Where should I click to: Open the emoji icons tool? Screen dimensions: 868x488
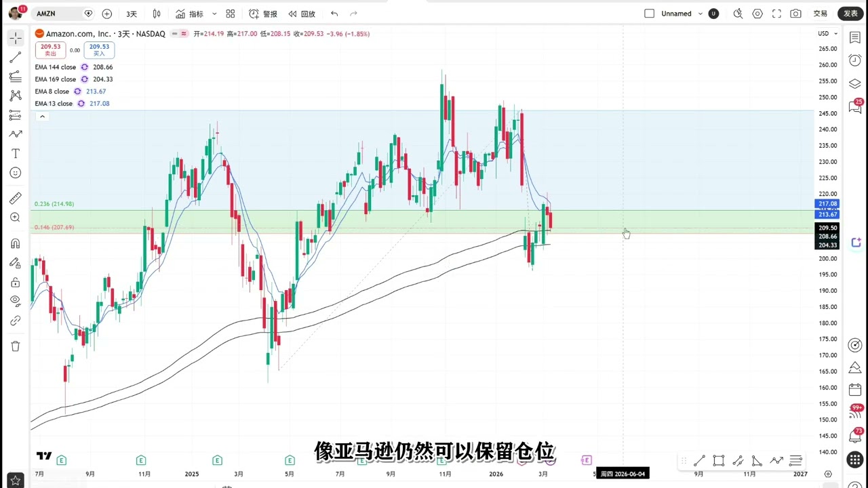[x=15, y=173]
